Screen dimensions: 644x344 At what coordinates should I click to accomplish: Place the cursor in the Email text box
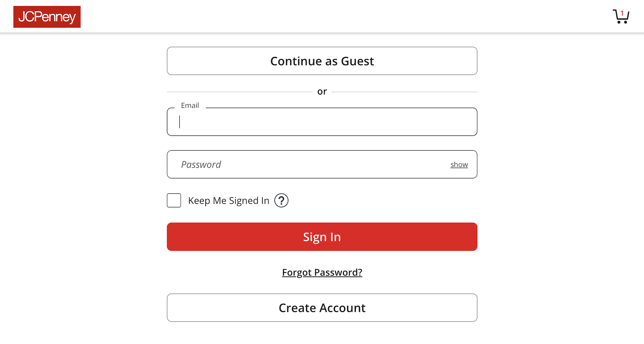(322, 122)
